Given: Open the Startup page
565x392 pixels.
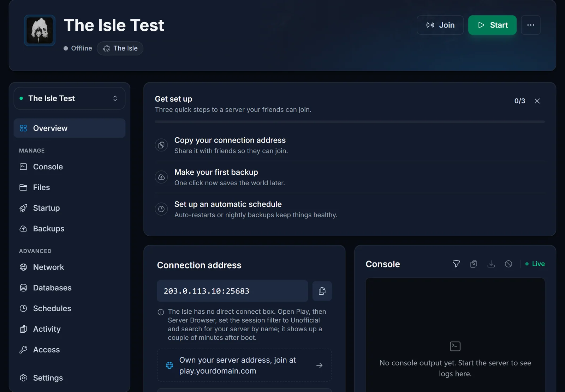Looking at the screenshot, I should point(70,208).
